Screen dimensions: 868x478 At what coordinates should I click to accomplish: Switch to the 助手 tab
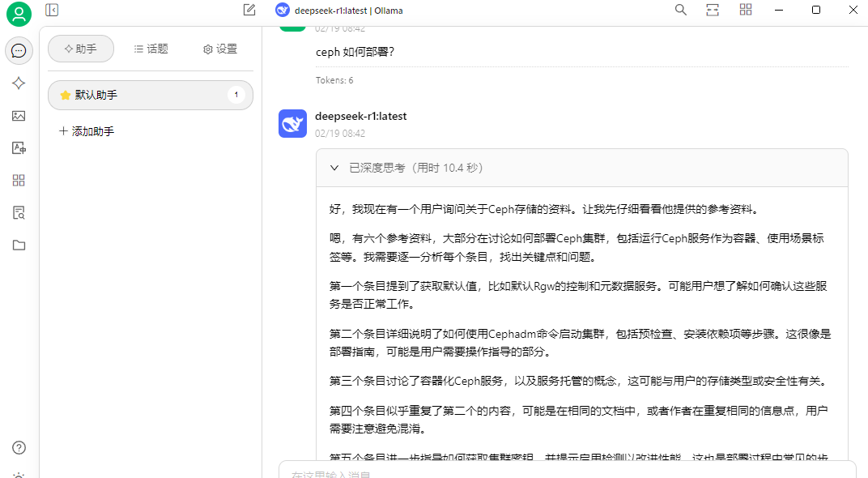pos(81,49)
